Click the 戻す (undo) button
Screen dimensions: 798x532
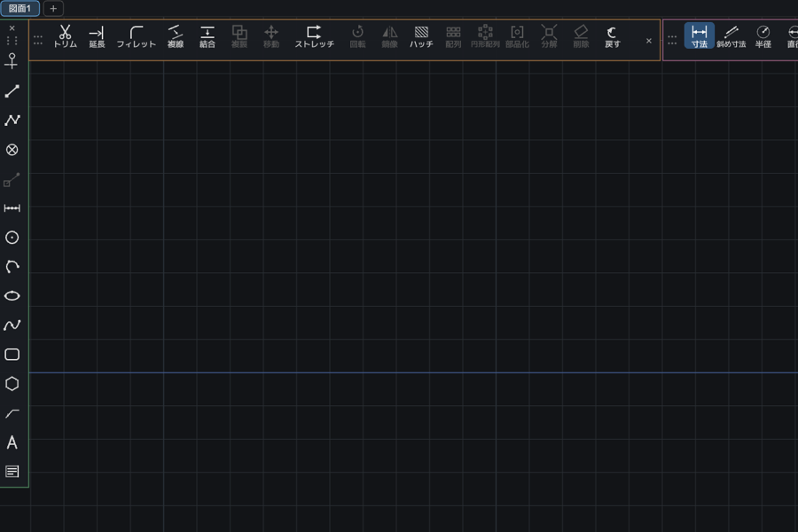tap(612, 36)
